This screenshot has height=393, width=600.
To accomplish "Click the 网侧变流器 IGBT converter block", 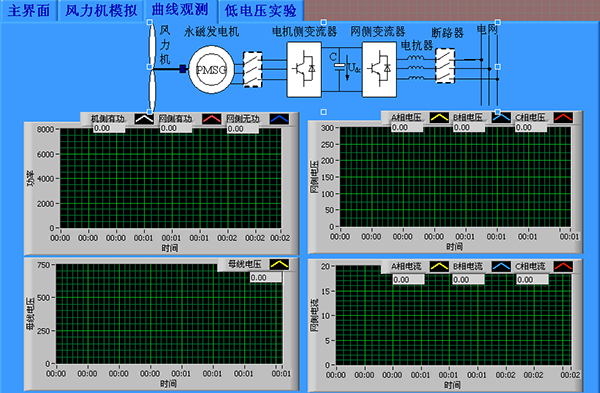I will click(379, 69).
